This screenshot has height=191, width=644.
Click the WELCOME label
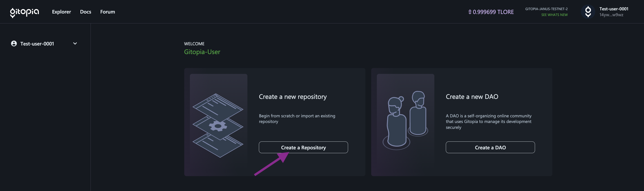pyautogui.click(x=194, y=44)
